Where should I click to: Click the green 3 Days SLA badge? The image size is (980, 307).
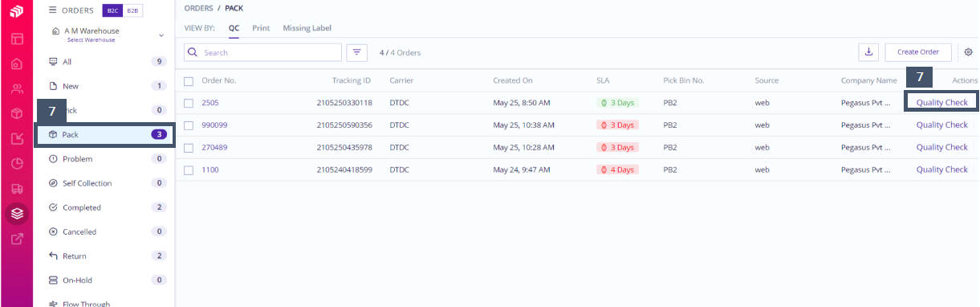coord(618,103)
